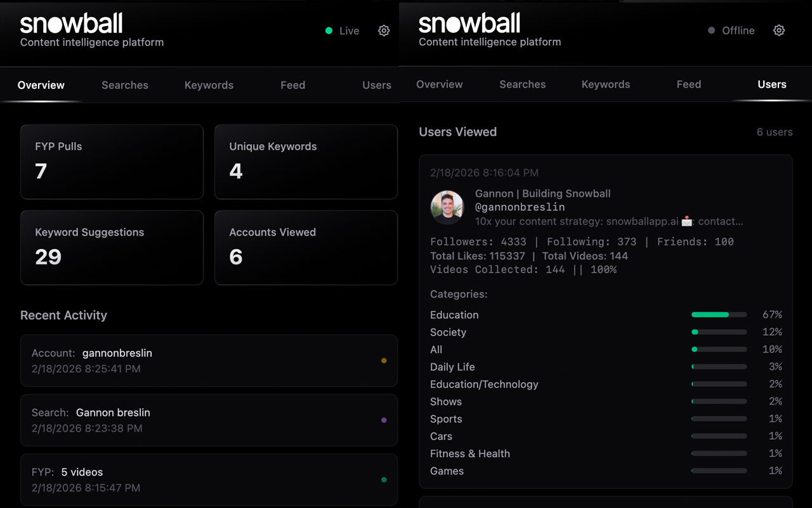Click the Categories: label
812x508 pixels.
(459, 295)
